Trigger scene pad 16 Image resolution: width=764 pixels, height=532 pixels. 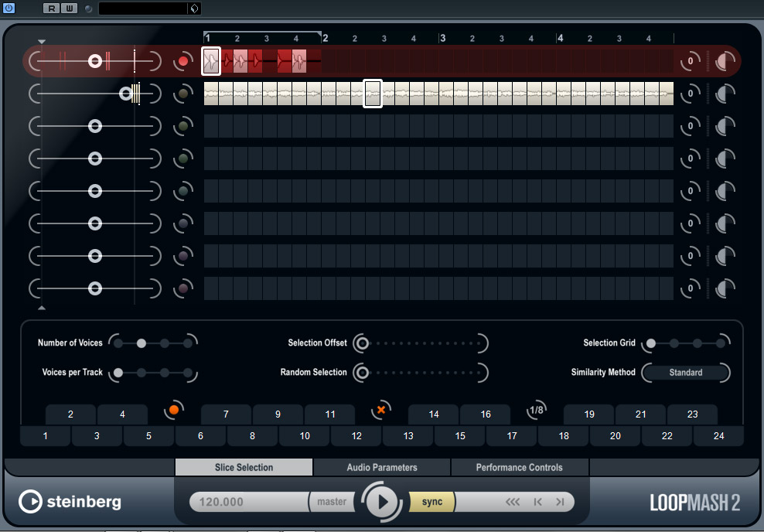(x=486, y=414)
